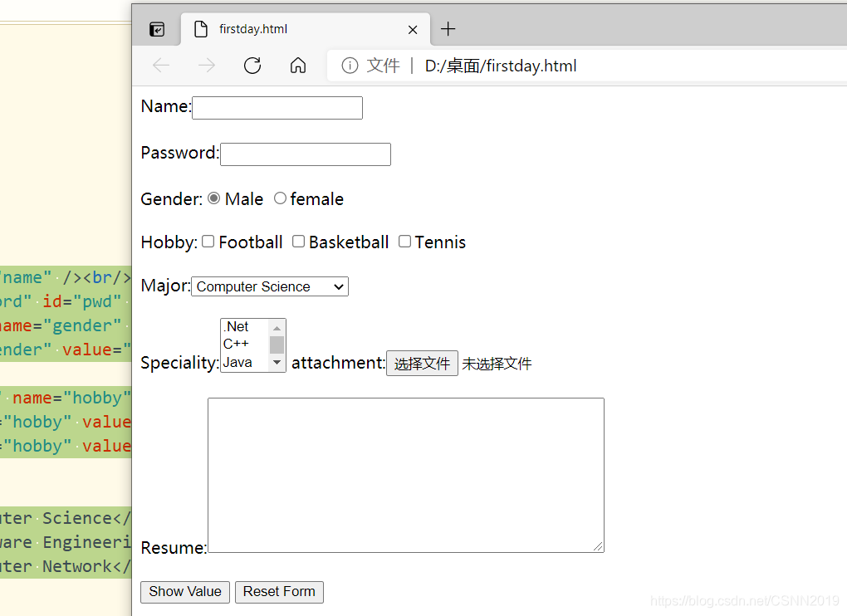
Task: Click the page icon on firstday.html tab
Action: 200,29
